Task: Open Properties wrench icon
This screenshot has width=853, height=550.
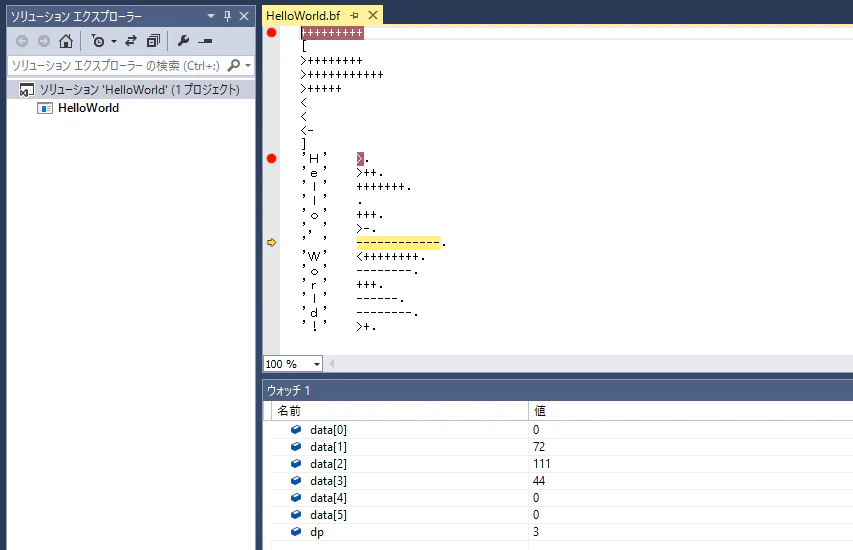Action: point(183,41)
